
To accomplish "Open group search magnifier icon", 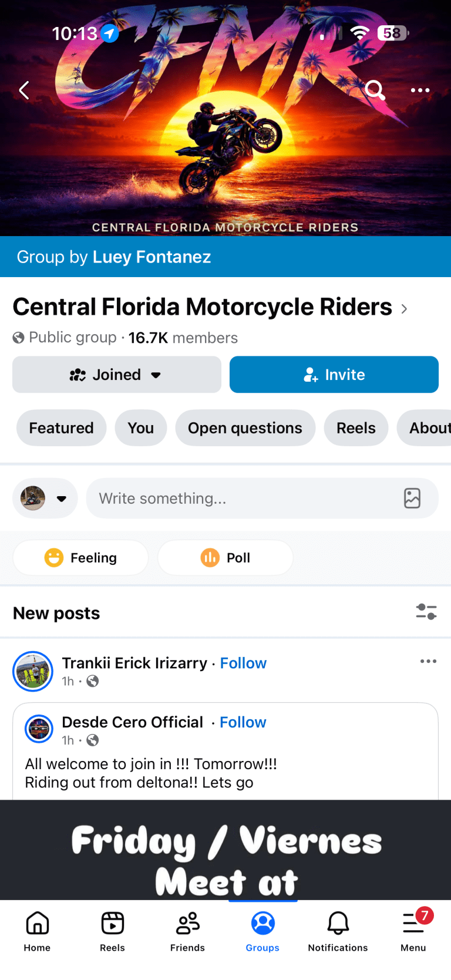I will click(x=375, y=90).
